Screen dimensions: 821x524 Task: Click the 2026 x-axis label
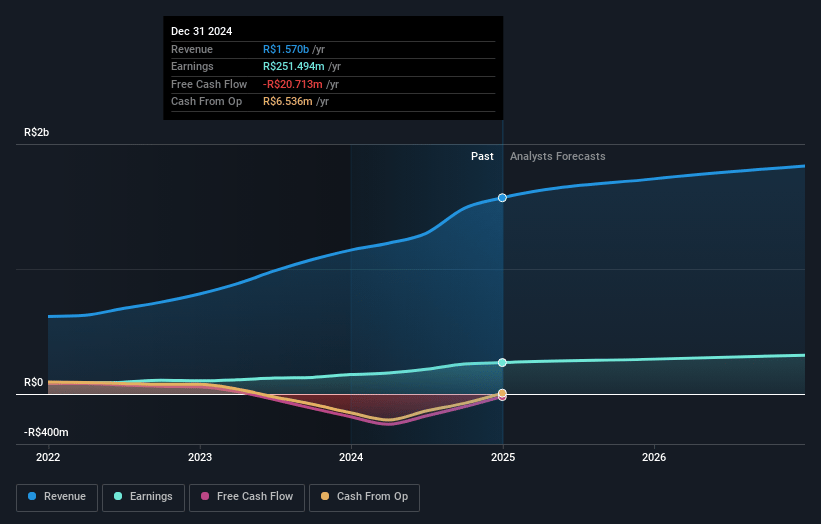pos(654,457)
